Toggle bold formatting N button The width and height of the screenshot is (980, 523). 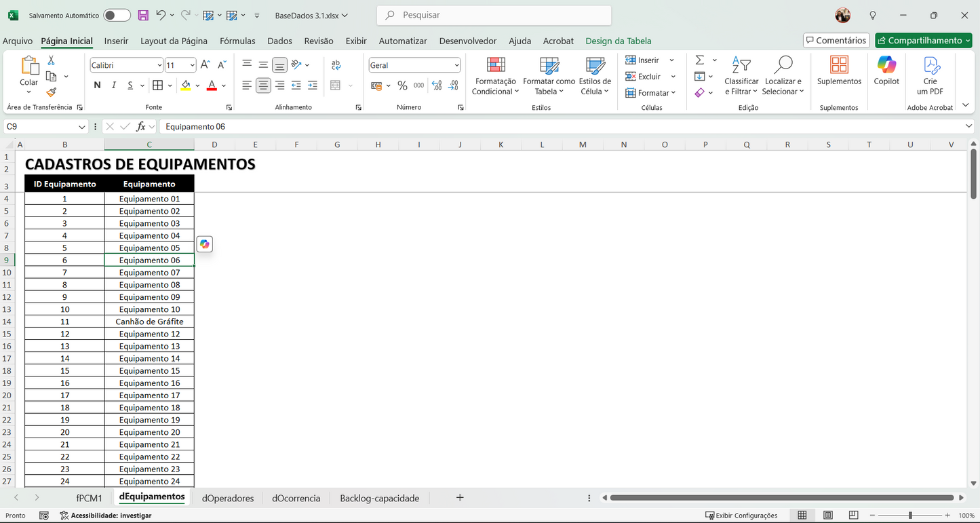[97, 85]
